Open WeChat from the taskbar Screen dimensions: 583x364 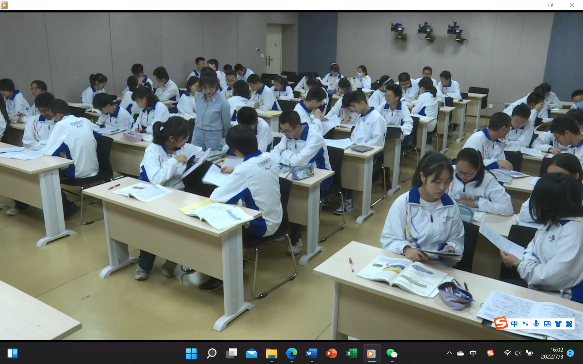[x=392, y=353]
